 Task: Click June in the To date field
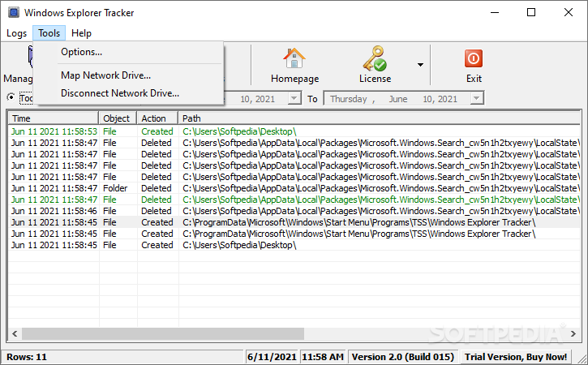pos(398,99)
